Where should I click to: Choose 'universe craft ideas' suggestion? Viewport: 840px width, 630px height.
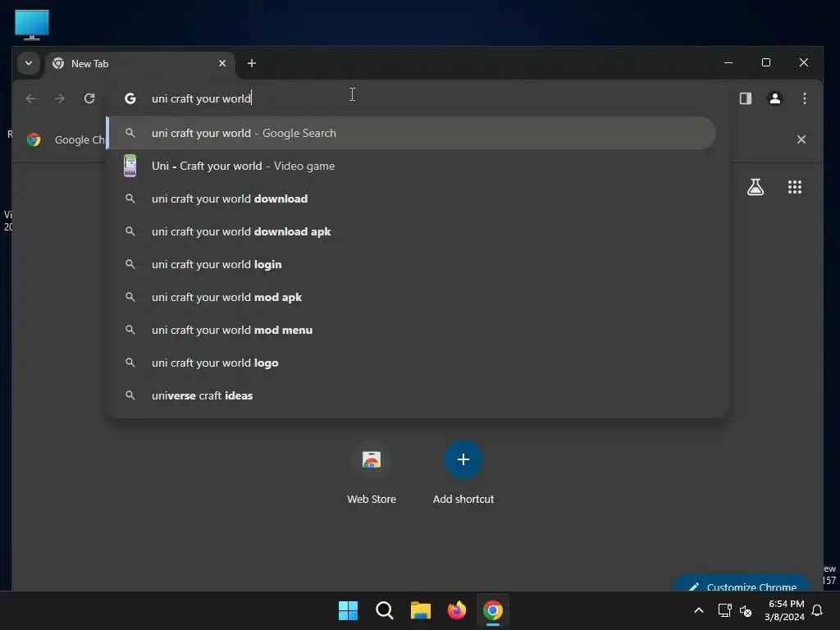[412, 396]
